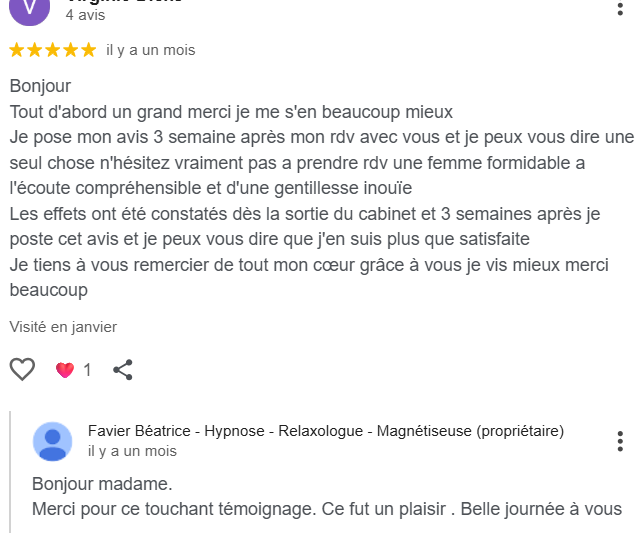Click the first star of the rating
637x535 pixels.
pos(17,50)
